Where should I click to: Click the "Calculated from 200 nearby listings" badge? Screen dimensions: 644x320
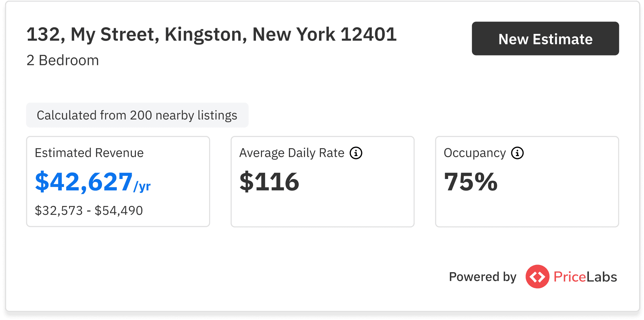point(137,115)
